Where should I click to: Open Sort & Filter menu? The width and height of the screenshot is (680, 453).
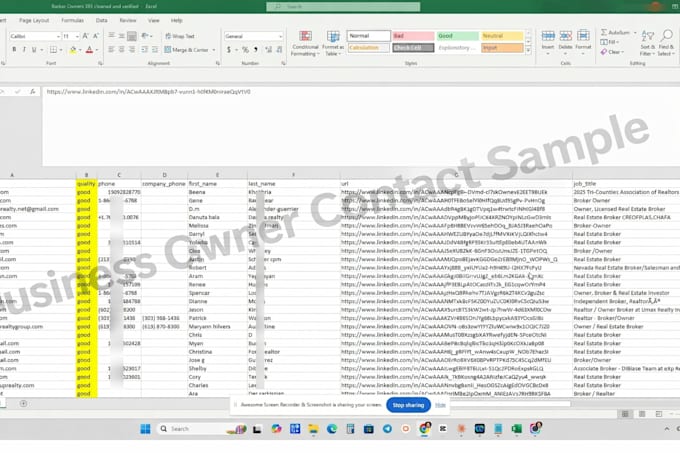tap(647, 42)
